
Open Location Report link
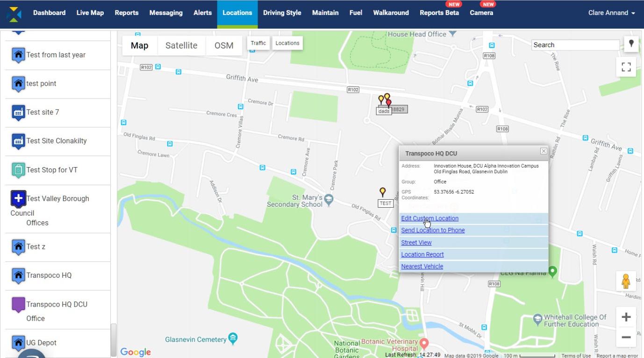click(x=422, y=254)
